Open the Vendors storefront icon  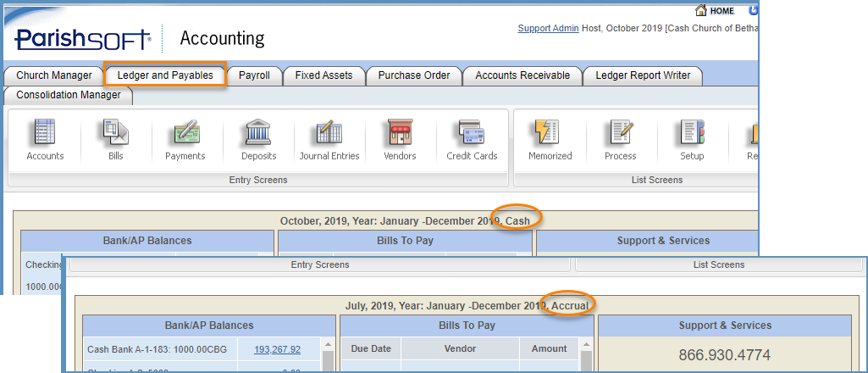(400, 133)
